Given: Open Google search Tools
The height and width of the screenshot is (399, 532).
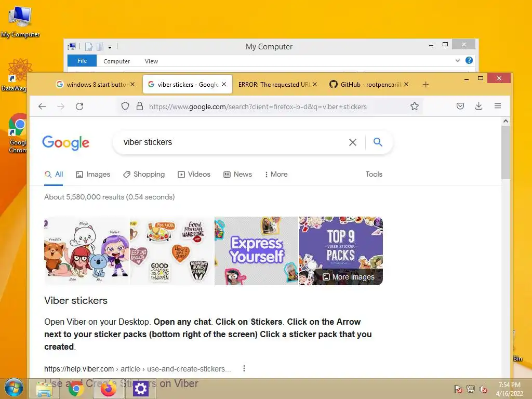Looking at the screenshot, I should [x=374, y=175].
